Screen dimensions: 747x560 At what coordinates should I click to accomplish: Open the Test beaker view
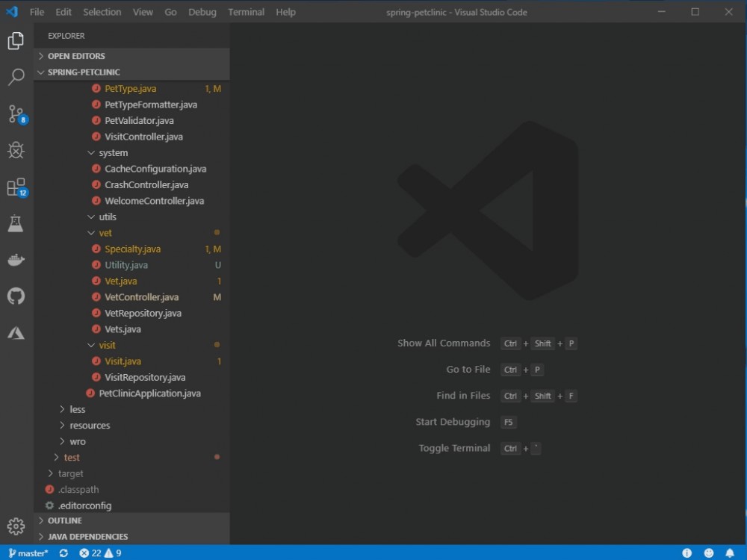pyautogui.click(x=16, y=223)
